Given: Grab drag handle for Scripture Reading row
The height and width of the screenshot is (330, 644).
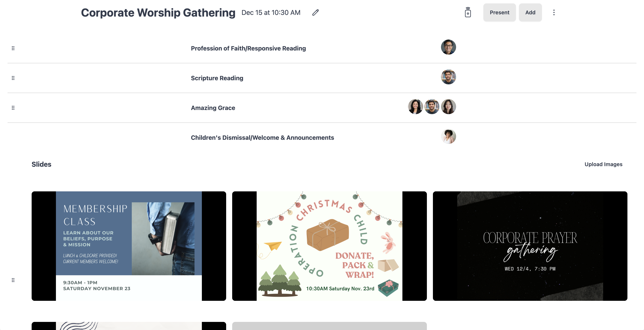Looking at the screenshot, I should (13, 78).
